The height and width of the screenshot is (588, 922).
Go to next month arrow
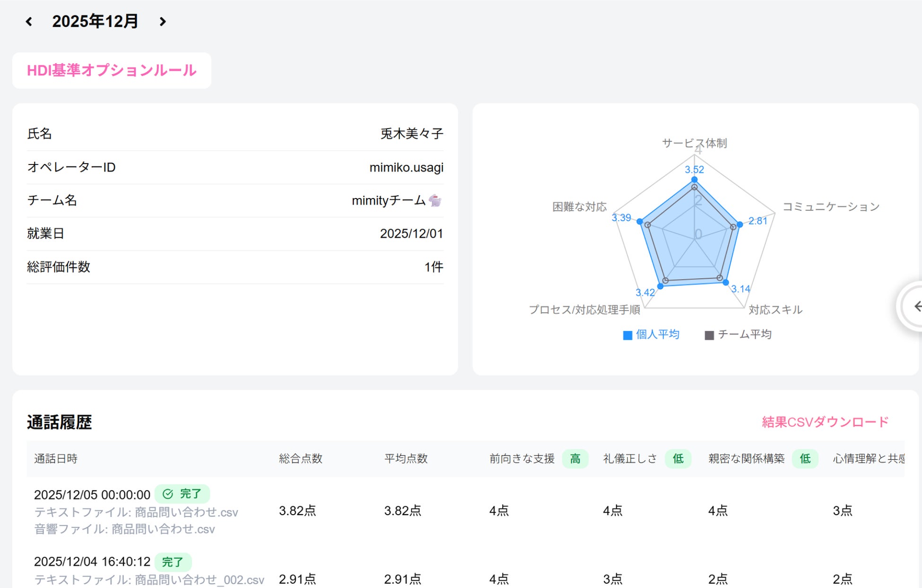pos(163,22)
